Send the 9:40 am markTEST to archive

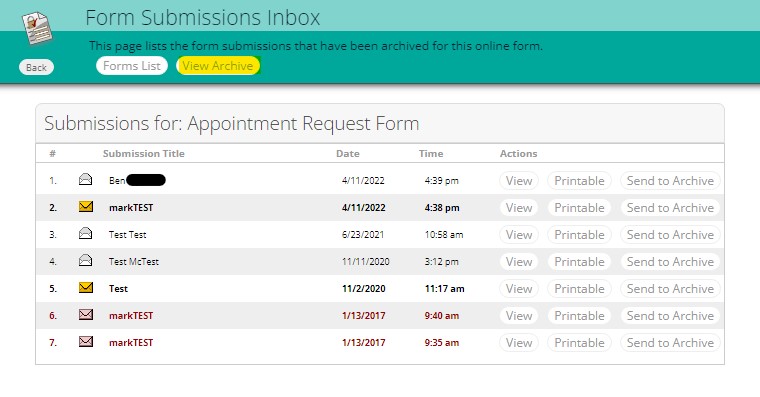pyautogui.click(x=670, y=316)
